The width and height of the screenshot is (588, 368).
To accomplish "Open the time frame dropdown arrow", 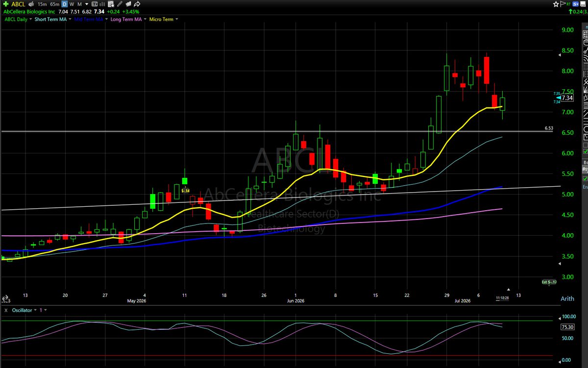I will (87, 4).
